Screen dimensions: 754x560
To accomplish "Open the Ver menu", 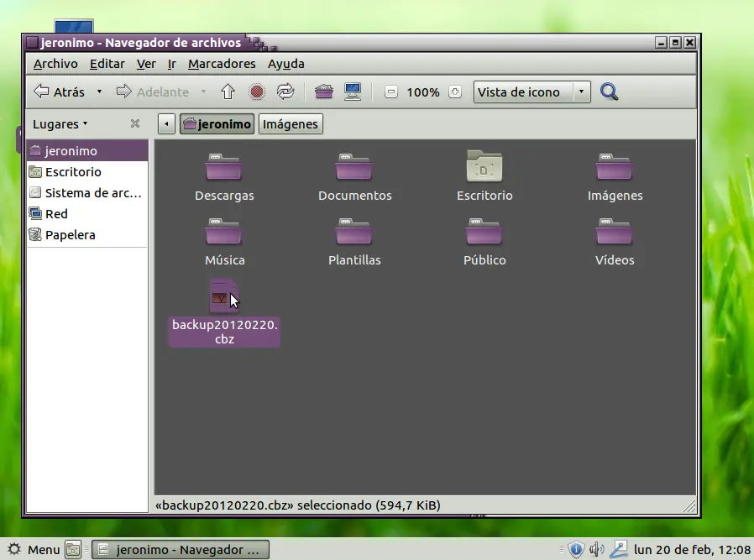I will 146,64.
